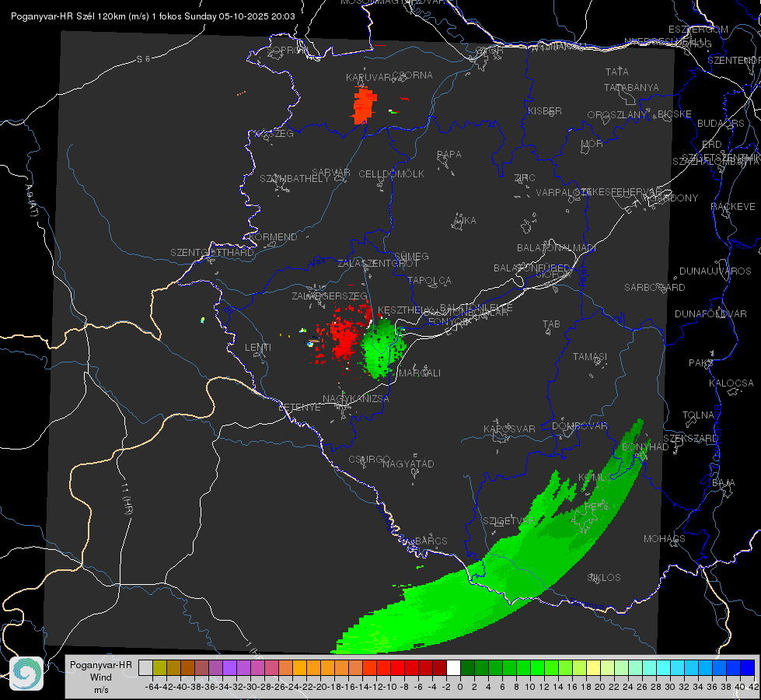
Task: Click the SZENTGOTTHARD city label
Action: (x=212, y=253)
